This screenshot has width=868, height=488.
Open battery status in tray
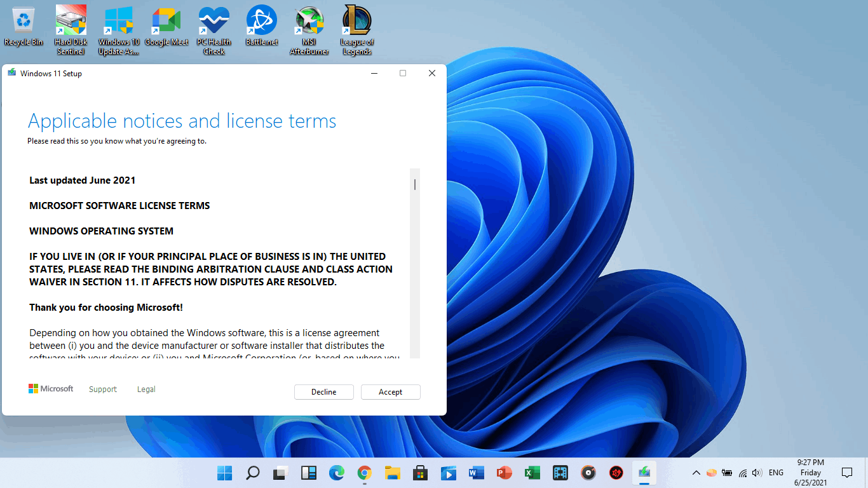727,473
